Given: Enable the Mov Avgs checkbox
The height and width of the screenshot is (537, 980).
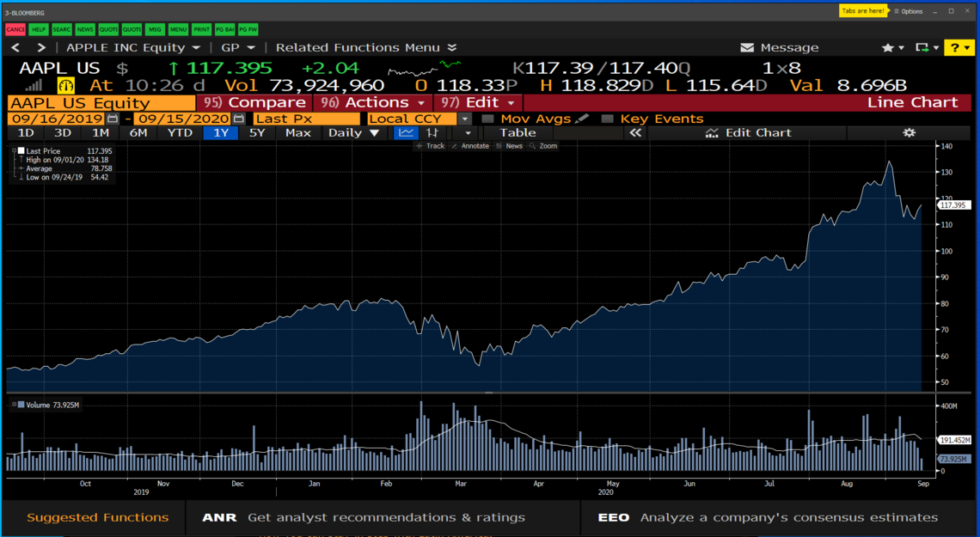Looking at the screenshot, I should tap(488, 119).
